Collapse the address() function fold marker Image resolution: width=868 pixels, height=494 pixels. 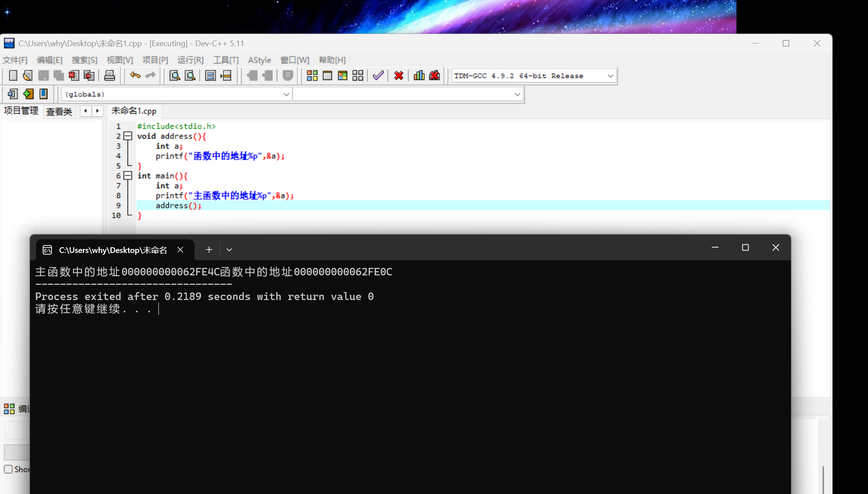tap(128, 136)
